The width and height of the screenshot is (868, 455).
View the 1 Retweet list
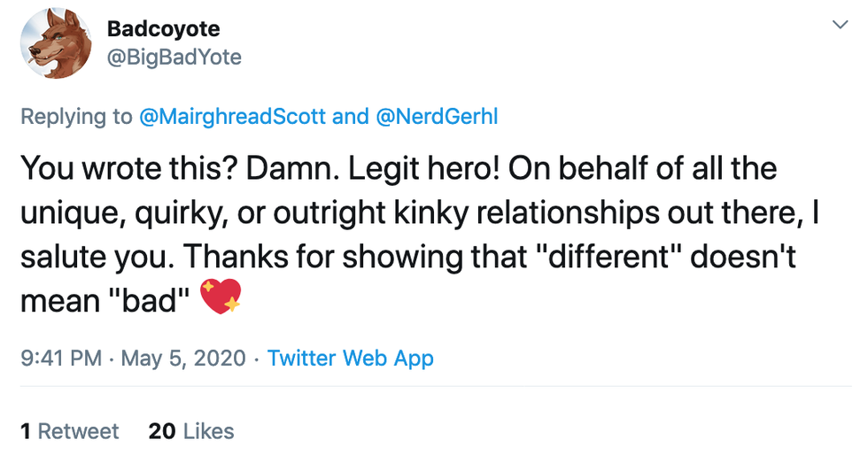coord(69,431)
